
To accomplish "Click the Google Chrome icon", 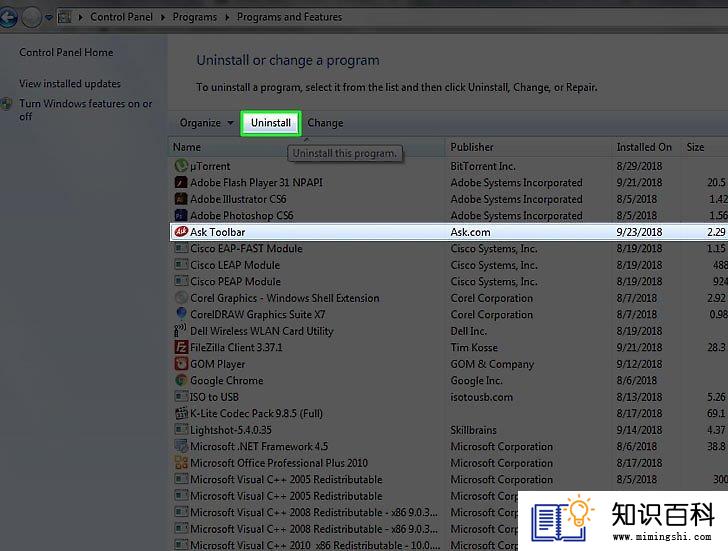I will [181, 380].
